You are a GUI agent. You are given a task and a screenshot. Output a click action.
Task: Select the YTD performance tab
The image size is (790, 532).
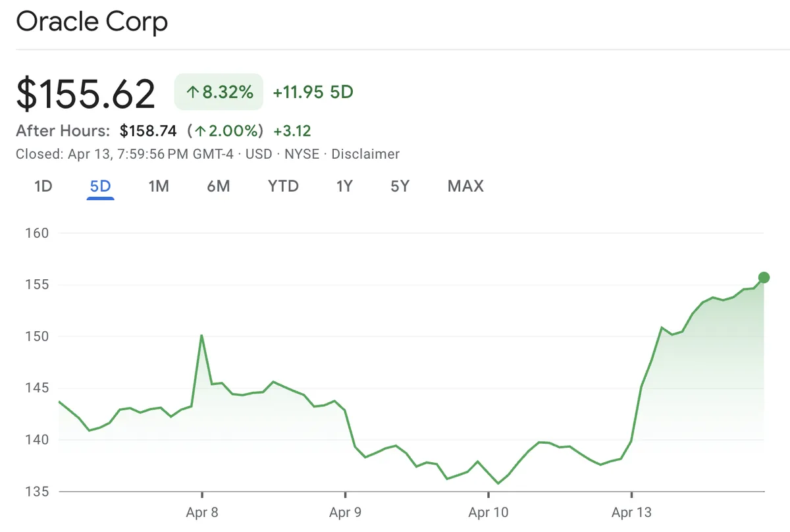pos(283,186)
